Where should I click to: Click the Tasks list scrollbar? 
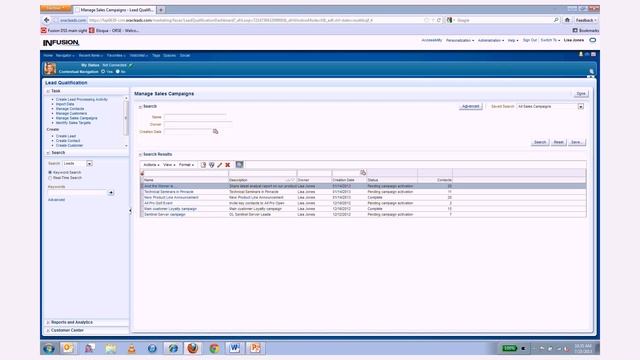126,118
